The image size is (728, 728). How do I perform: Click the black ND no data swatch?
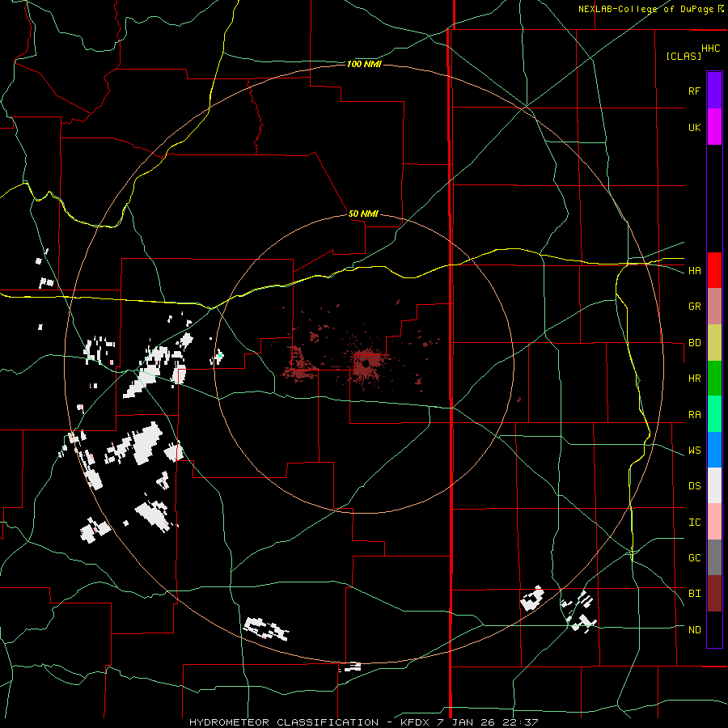tap(714, 629)
